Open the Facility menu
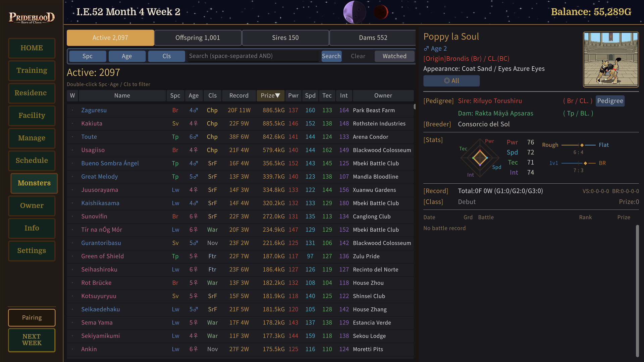Viewport: 644px width, 362px height. pos(32,115)
